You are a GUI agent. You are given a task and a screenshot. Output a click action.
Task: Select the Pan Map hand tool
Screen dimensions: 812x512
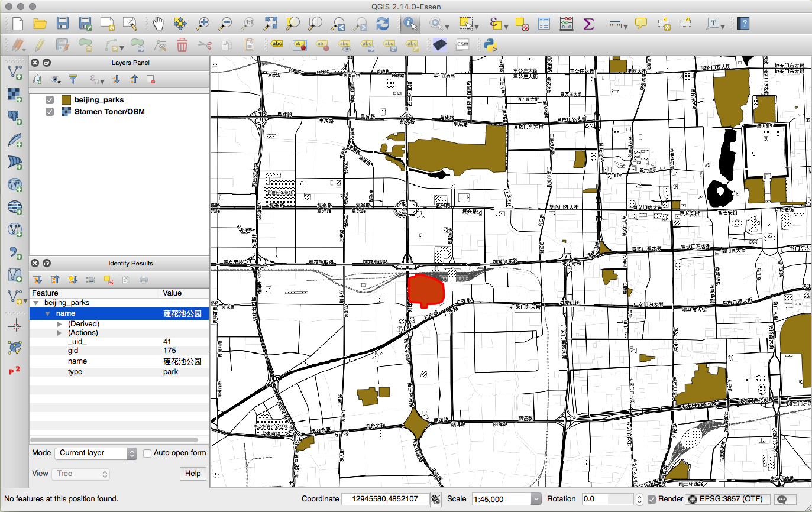(x=158, y=24)
